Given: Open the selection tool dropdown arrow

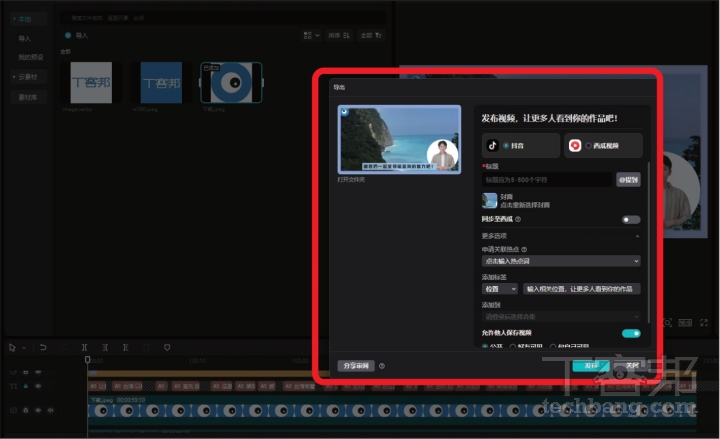Looking at the screenshot, I should (x=24, y=348).
